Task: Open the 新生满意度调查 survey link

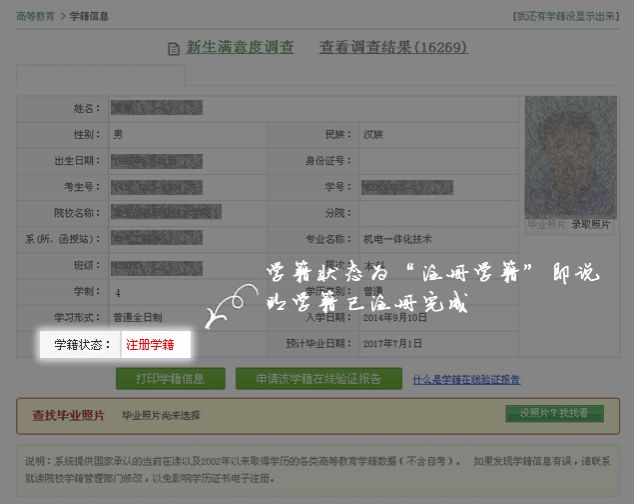Action: [240, 48]
